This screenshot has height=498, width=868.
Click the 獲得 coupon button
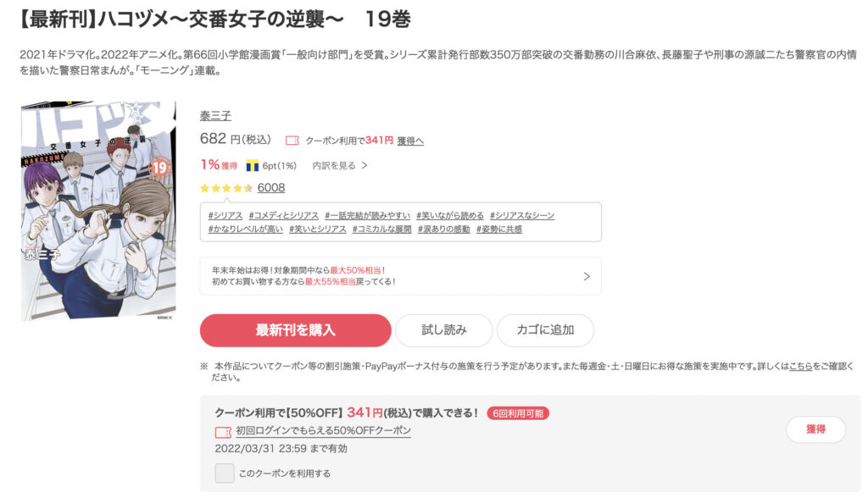pyautogui.click(x=816, y=429)
